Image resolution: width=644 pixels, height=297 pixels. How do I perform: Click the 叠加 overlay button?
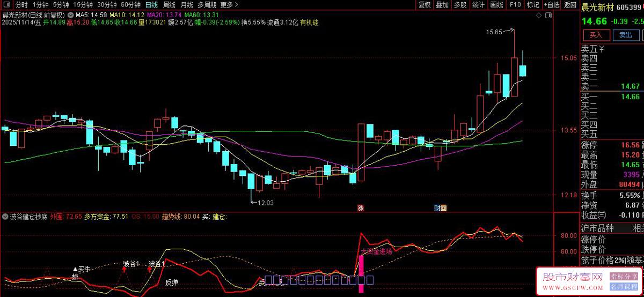pos(442,5)
